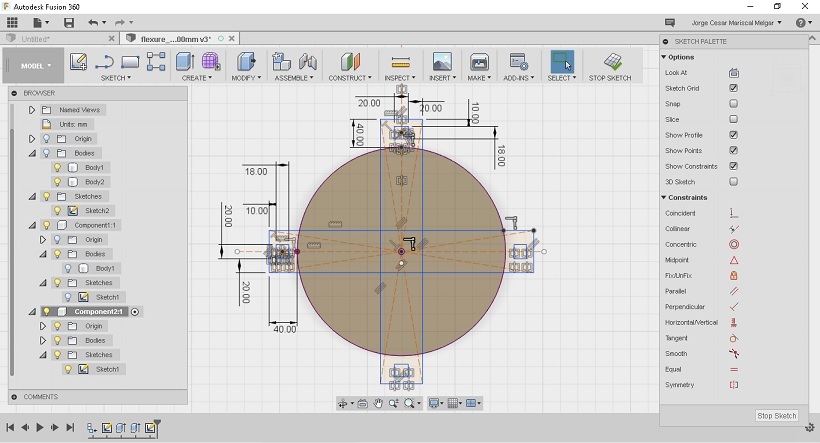
Task: Open the MODIFY menu
Action: [246, 78]
